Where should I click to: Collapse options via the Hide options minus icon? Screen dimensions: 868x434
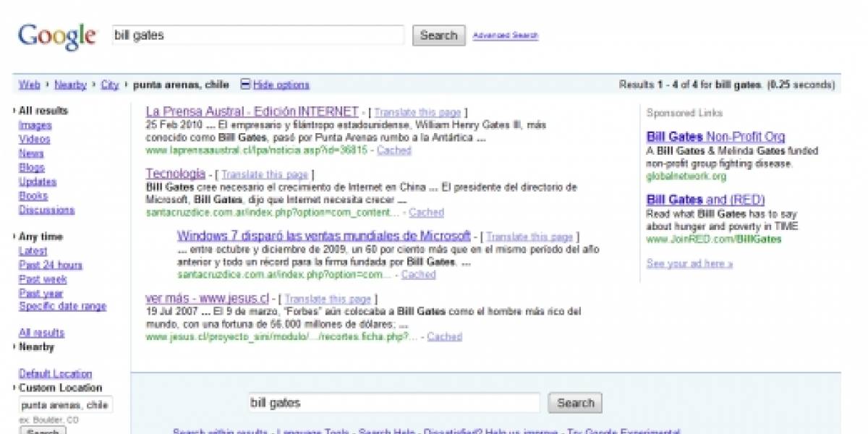click(245, 85)
